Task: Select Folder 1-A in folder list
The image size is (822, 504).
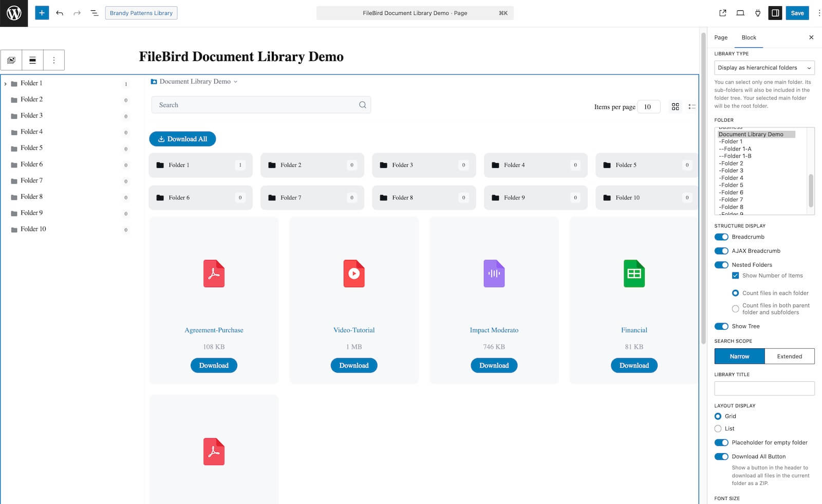Action: coord(735,149)
